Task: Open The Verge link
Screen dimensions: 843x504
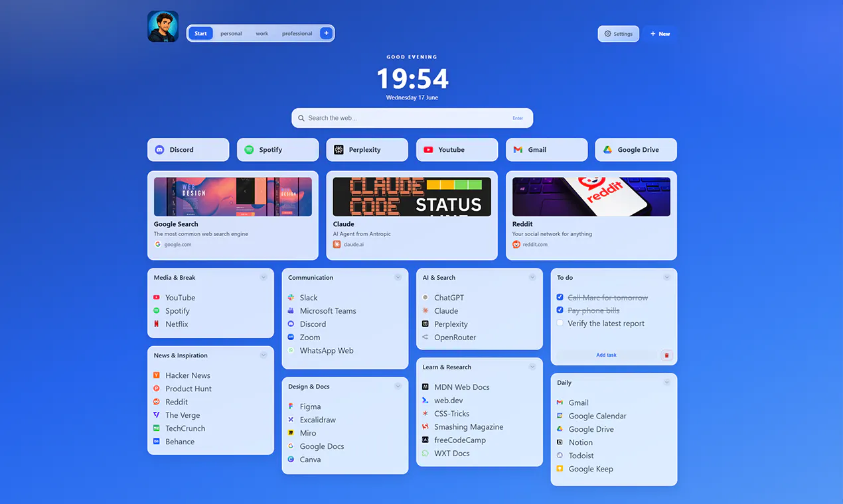Action: [183, 415]
